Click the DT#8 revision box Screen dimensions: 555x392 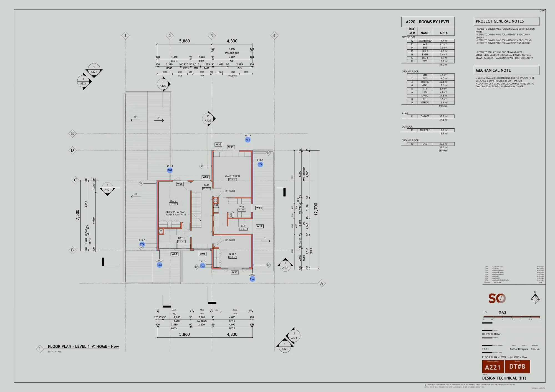click(517, 366)
